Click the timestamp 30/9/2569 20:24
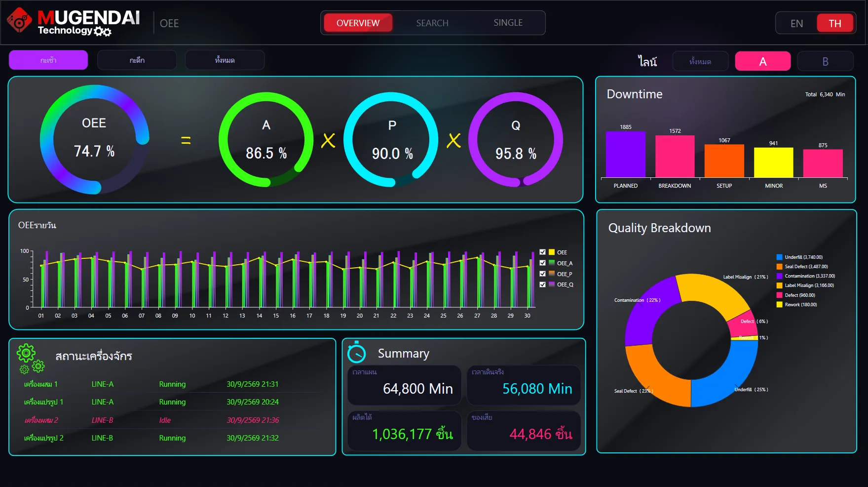 pos(253,402)
